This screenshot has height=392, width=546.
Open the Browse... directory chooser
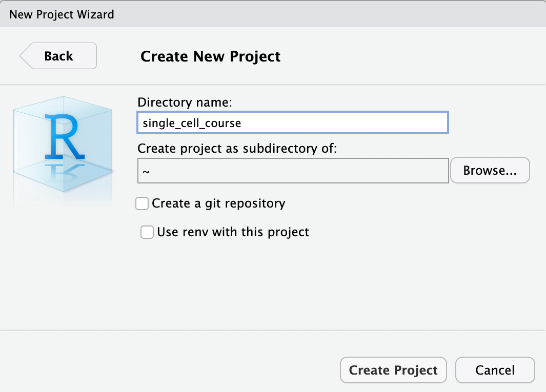coord(490,171)
